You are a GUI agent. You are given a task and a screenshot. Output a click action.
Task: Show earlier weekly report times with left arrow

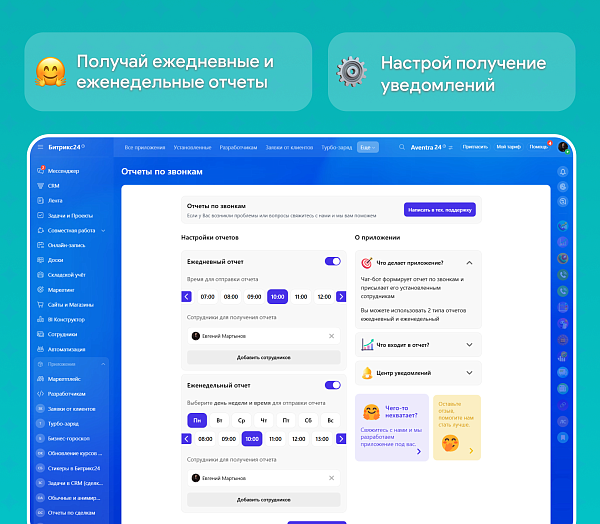186,439
